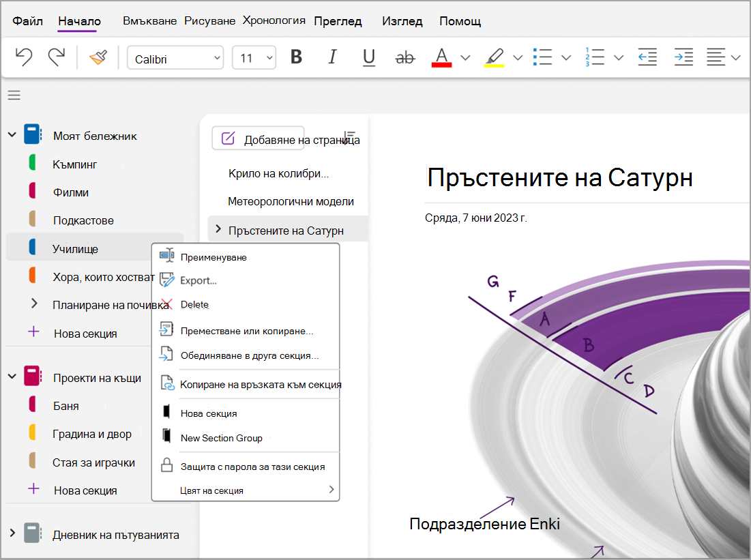Click Добавяне на страница button
Image resolution: width=751 pixels, height=560 pixels.
point(258,138)
